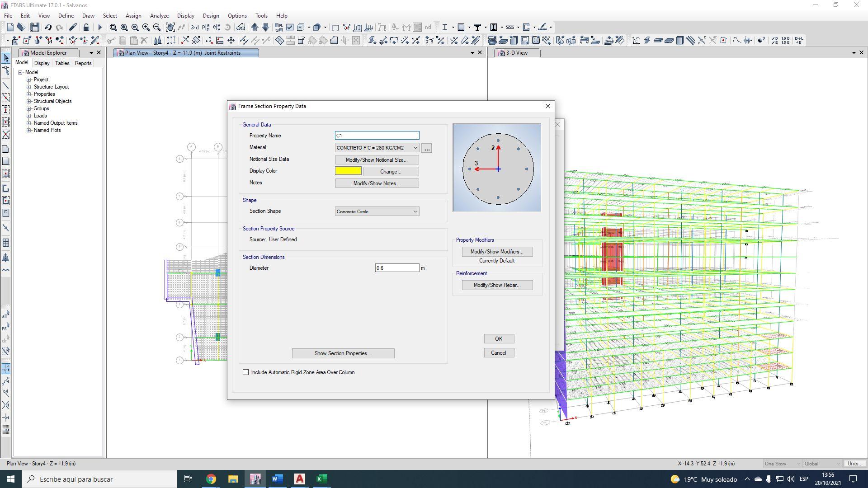Click the Save model icon
Image resolution: width=868 pixels, height=488 pixels.
(x=35, y=27)
